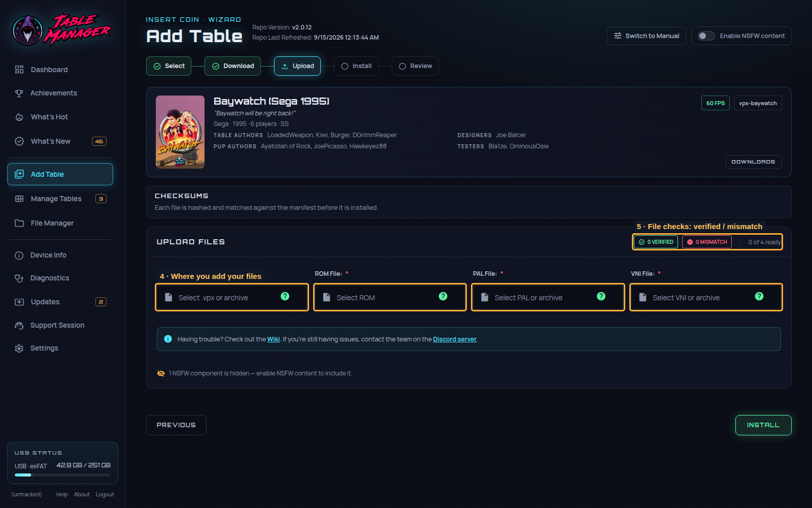Click Select PAL or archive field
812x508 pixels.
pos(548,297)
